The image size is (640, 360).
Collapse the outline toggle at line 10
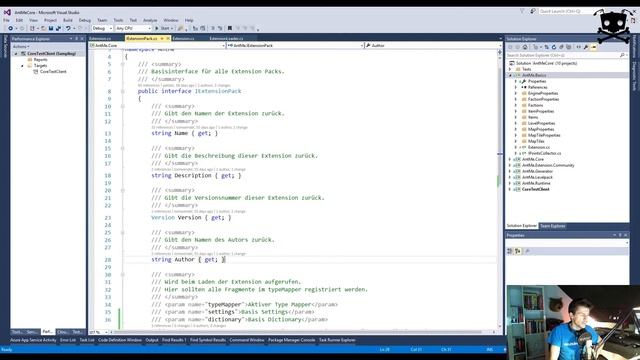click(x=122, y=106)
